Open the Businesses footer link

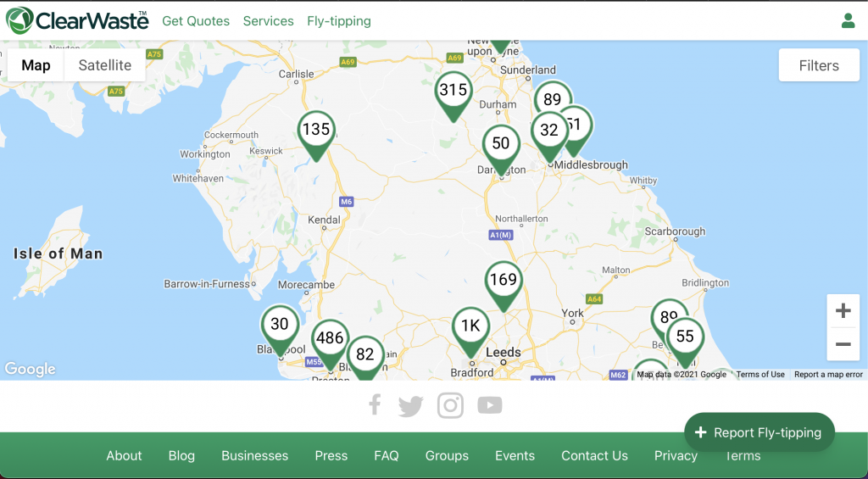tap(254, 456)
